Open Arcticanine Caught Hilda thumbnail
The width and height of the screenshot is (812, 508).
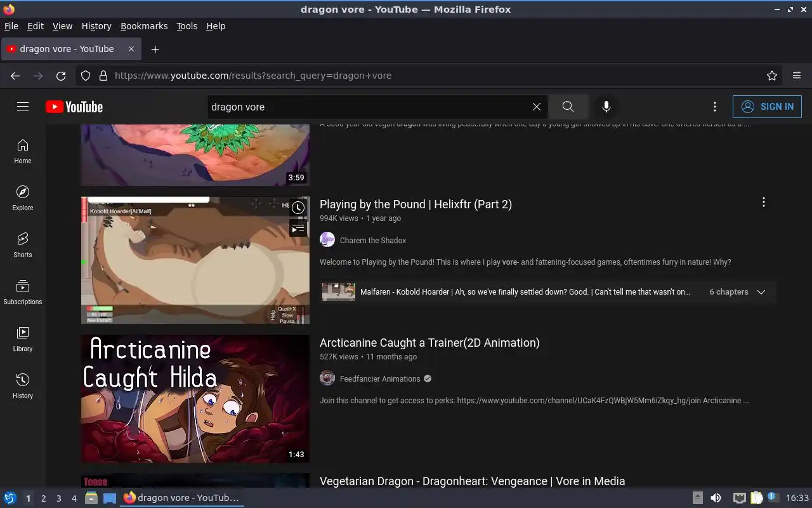pos(195,399)
